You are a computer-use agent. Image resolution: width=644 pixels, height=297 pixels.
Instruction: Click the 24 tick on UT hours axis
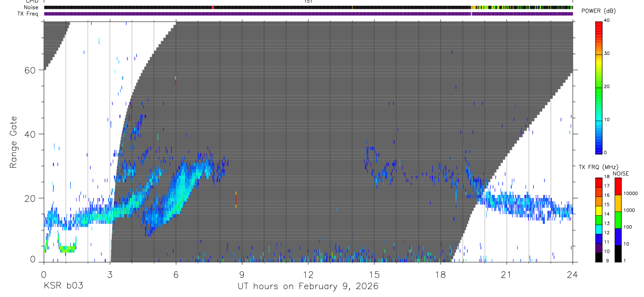tap(573, 274)
